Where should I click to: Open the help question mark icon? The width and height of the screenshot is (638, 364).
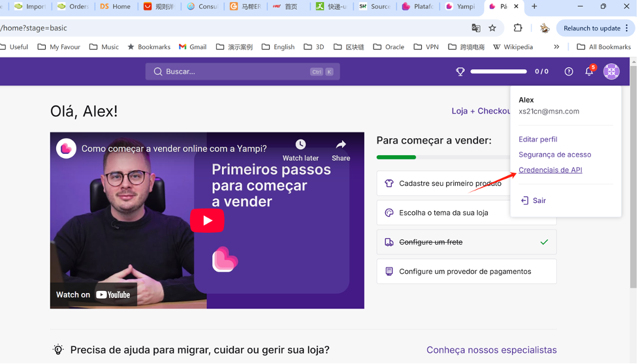coord(569,72)
